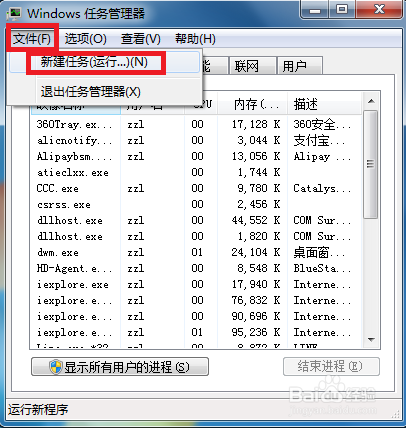Click the 24,104 K memory value

(256, 252)
